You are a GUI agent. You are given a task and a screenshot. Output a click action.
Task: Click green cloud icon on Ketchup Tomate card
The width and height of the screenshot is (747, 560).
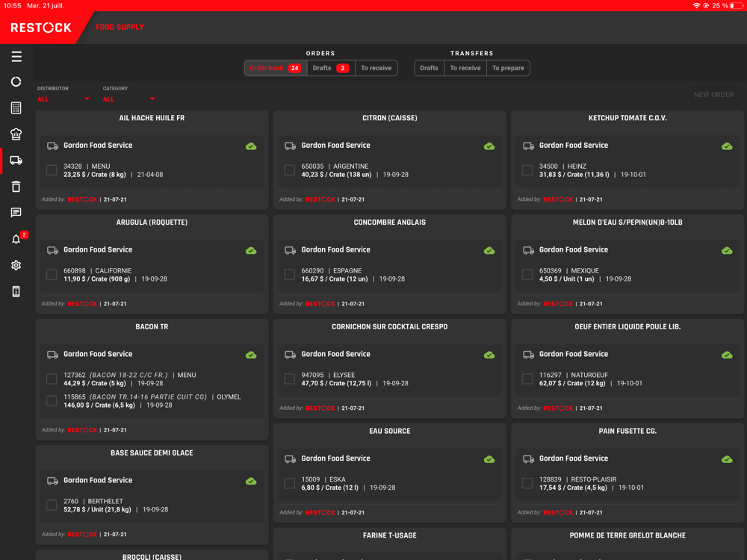pyautogui.click(x=727, y=146)
